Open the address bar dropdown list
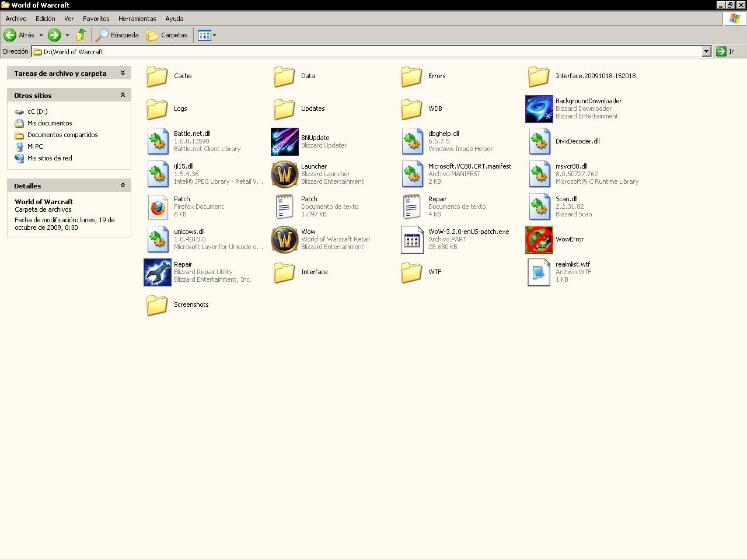 point(706,51)
